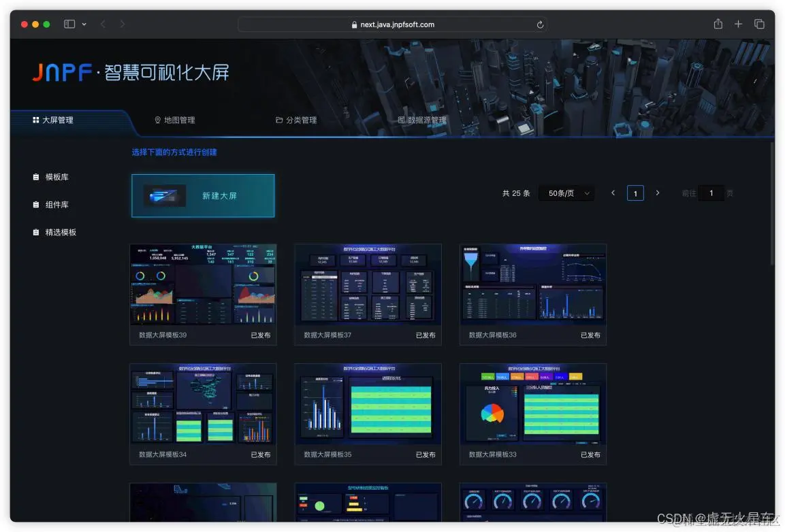Switch to the 地图管理 tab
Image resolution: width=785 pixels, height=532 pixels.
click(175, 120)
